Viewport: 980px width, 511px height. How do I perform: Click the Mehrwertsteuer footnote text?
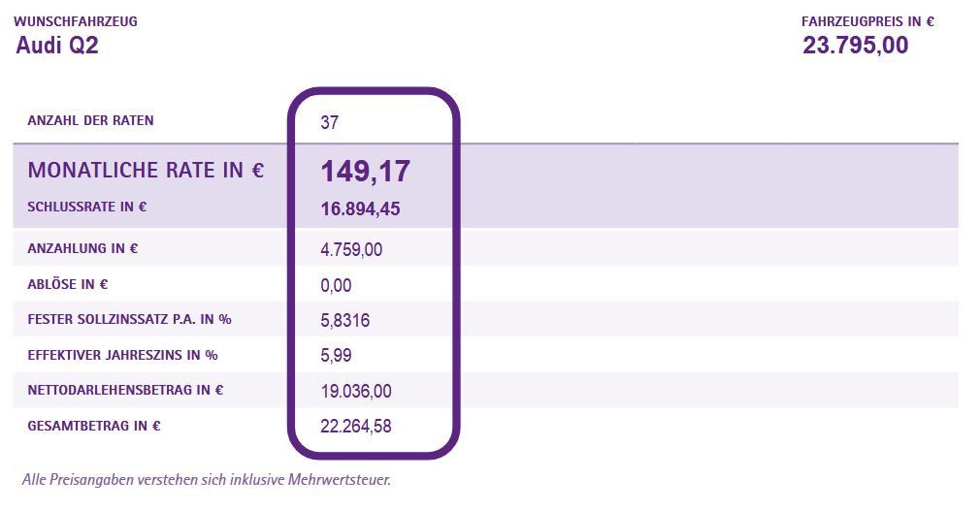tap(206, 479)
